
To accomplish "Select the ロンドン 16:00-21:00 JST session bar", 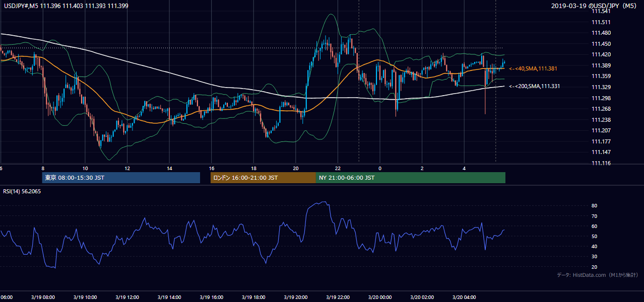I will click(x=263, y=178).
